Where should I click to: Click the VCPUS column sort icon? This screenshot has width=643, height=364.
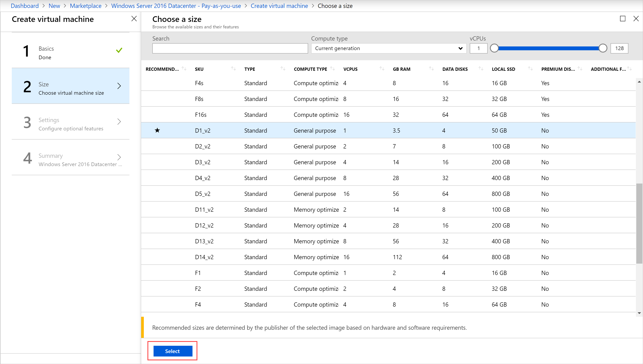(x=381, y=69)
